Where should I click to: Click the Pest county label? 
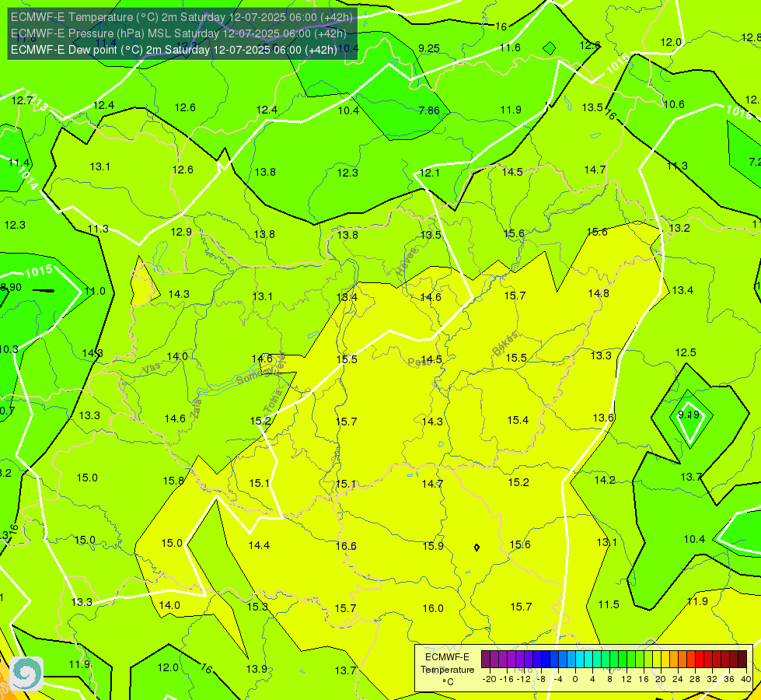(419, 362)
